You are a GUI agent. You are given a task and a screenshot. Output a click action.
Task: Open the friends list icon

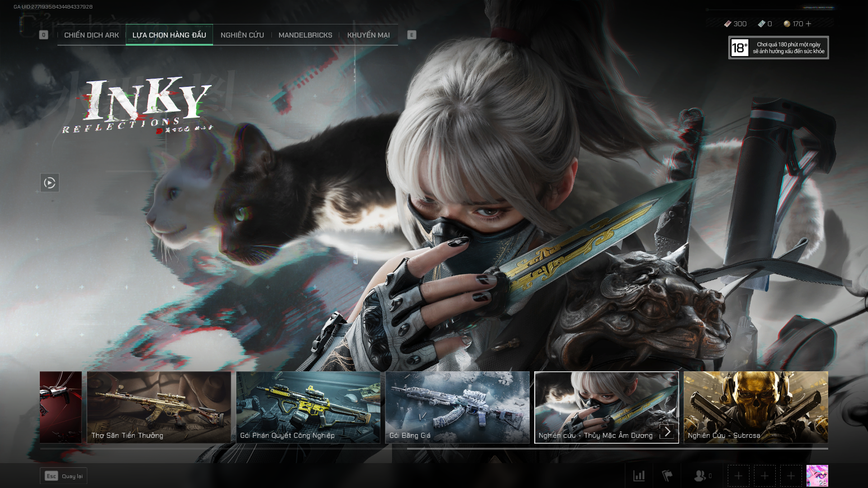point(700,476)
